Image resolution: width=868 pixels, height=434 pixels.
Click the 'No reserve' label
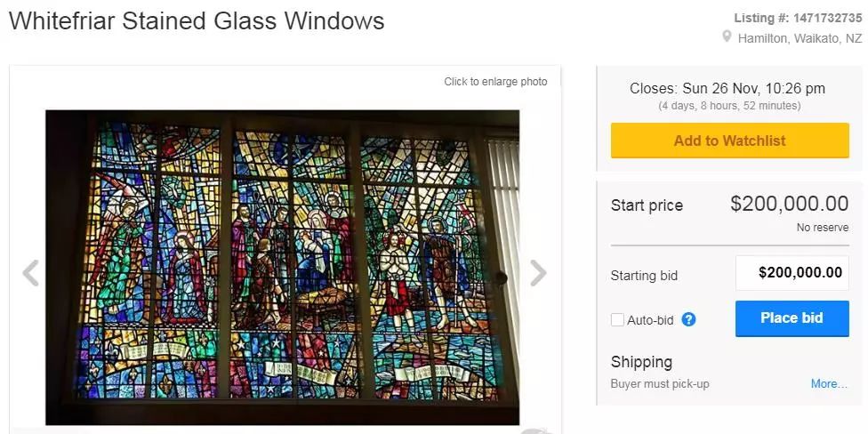(822, 228)
